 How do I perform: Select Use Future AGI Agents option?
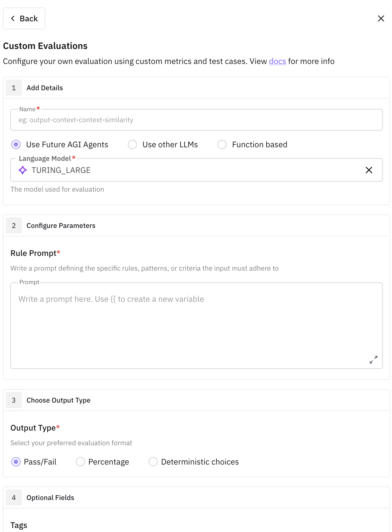(x=16, y=144)
